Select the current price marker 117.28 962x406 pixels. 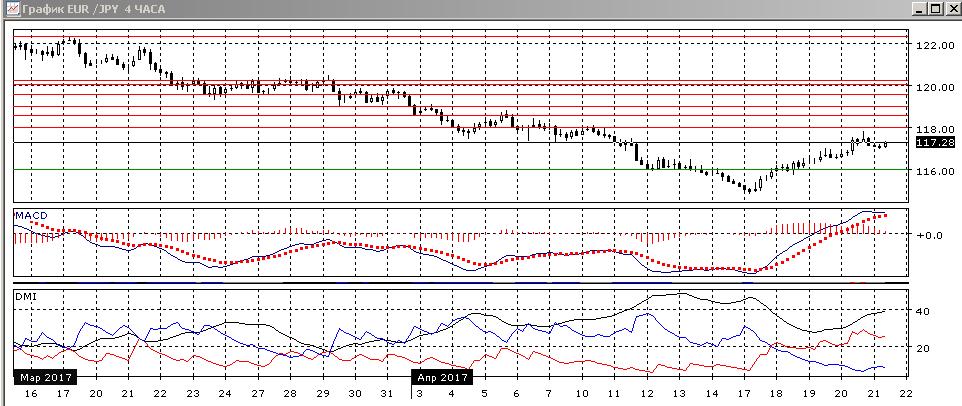pos(934,142)
